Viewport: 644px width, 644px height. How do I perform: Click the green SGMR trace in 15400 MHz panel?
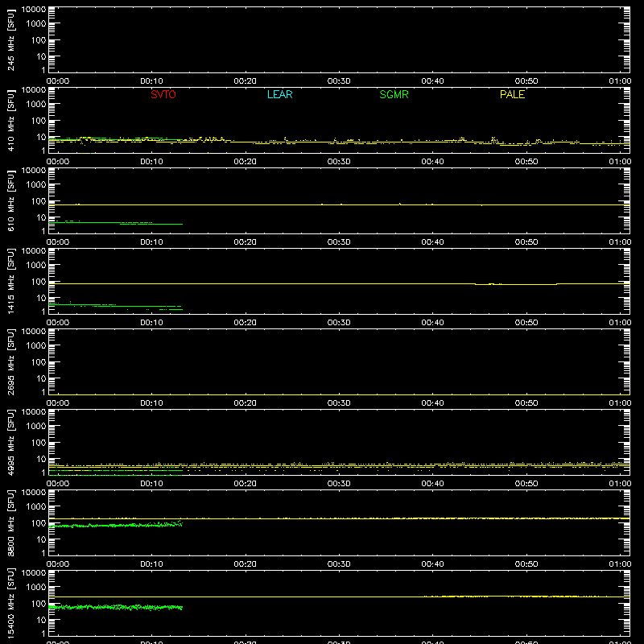point(115,607)
